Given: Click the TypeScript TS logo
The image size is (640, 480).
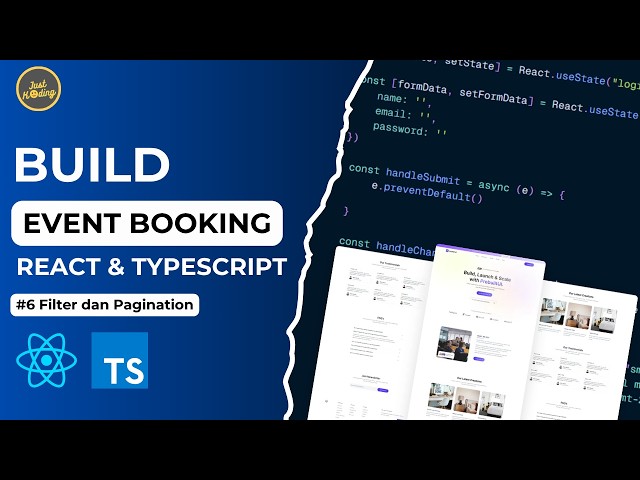Looking at the screenshot, I should (x=120, y=360).
